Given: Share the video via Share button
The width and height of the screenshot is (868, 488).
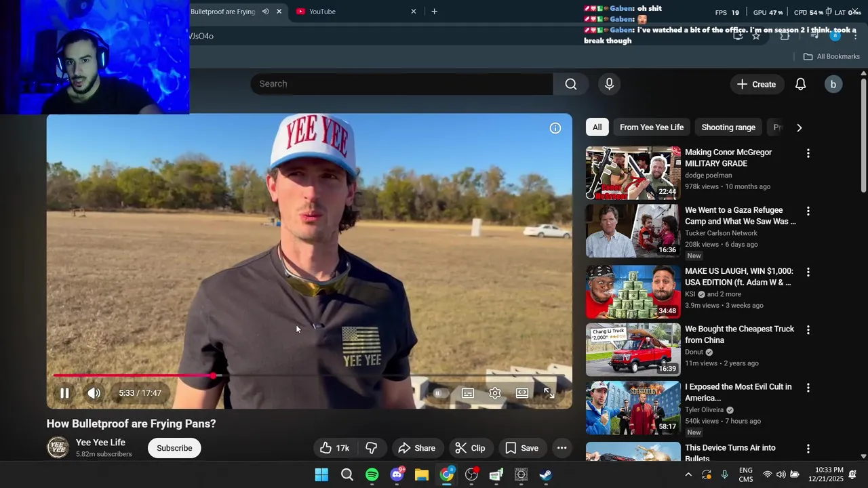Looking at the screenshot, I should (x=416, y=448).
